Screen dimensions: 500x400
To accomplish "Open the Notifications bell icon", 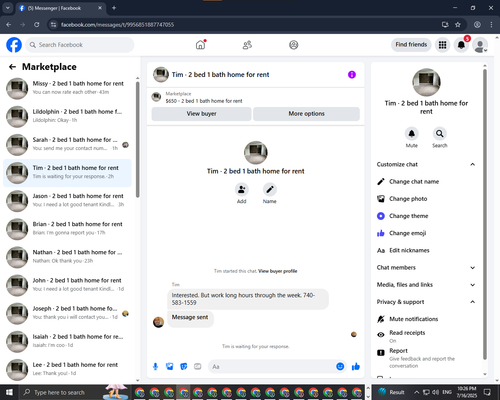I will click(461, 45).
